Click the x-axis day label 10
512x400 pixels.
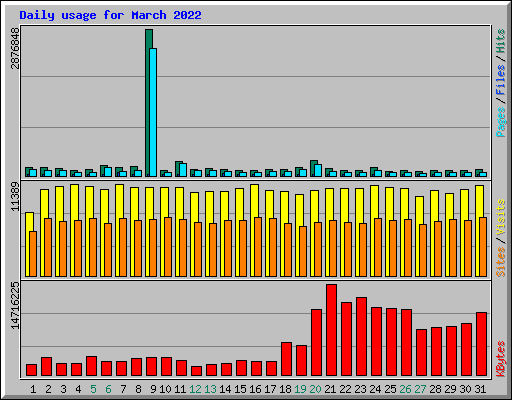165,389
